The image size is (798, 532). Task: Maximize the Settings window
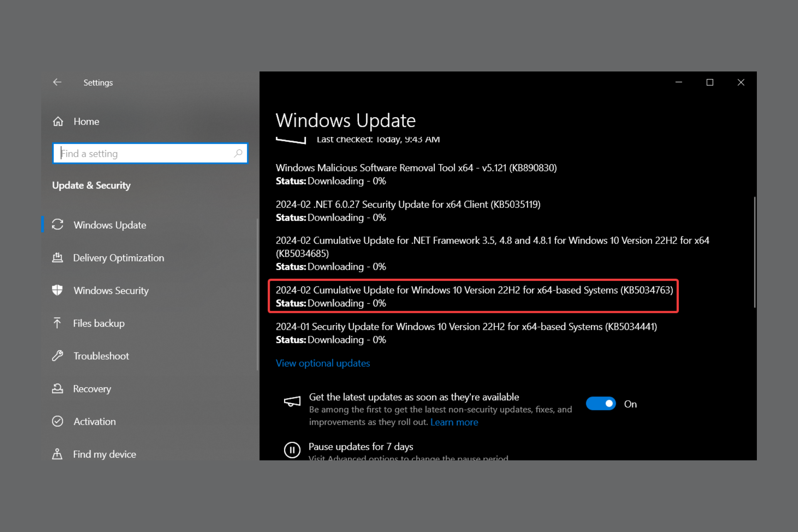coord(710,82)
